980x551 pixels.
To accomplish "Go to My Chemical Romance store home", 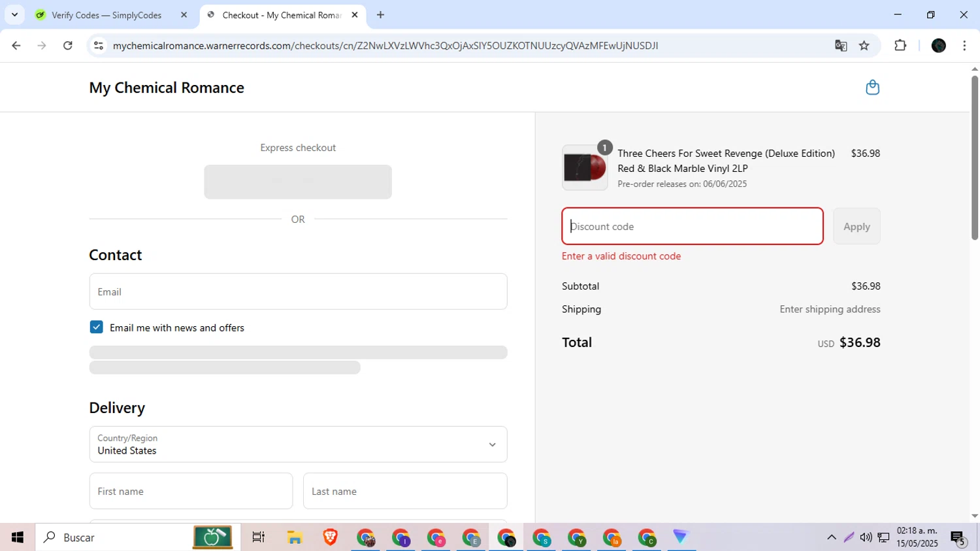I will click(167, 88).
